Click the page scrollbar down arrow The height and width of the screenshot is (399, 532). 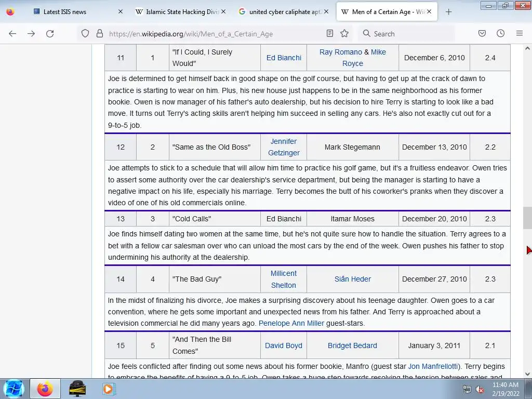pyautogui.click(x=527, y=374)
